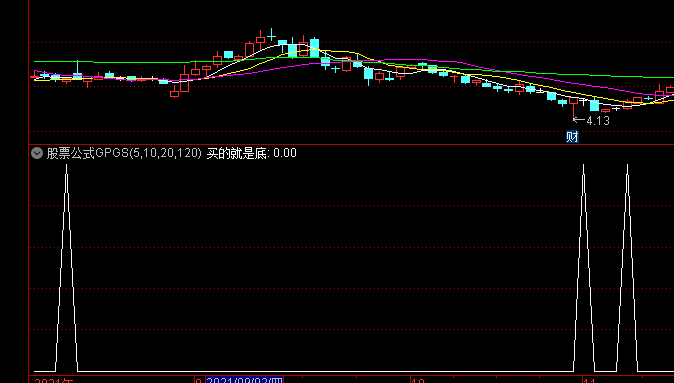
Task: Click the peak of the last indicator spike
Action: [x=627, y=165]
